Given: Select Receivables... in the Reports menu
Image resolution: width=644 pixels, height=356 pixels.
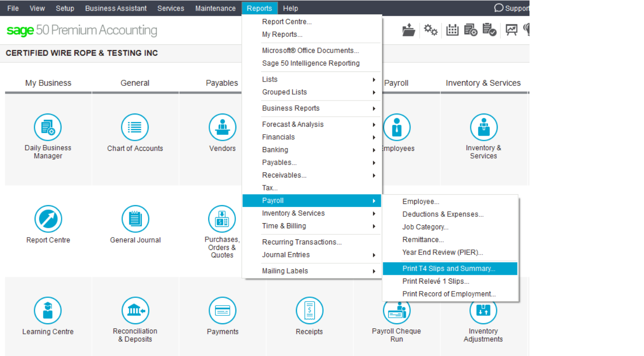Looking at the screenshot, I should click(312, 175).
